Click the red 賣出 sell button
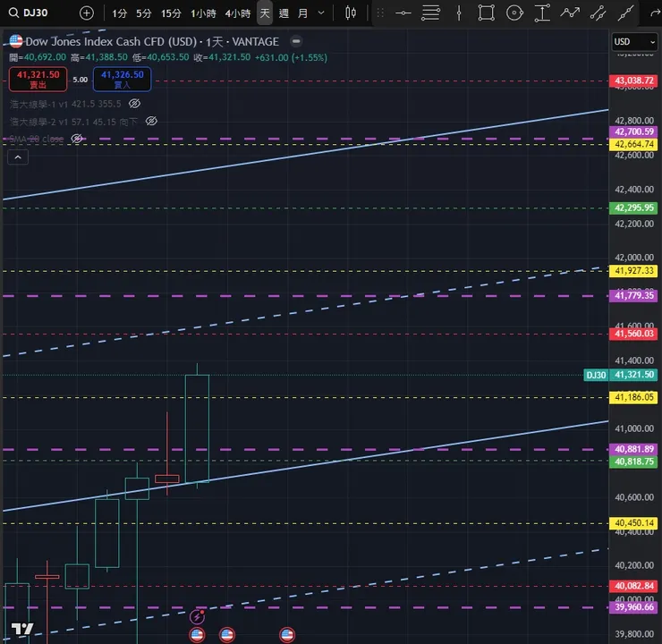This screenshot has height=644, width=662. pos(38,80)
